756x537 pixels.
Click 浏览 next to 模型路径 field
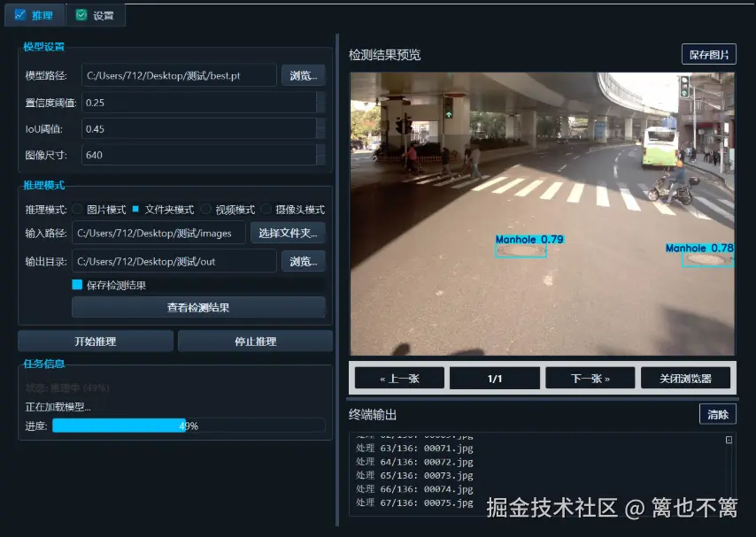click(x=303, y=75)
